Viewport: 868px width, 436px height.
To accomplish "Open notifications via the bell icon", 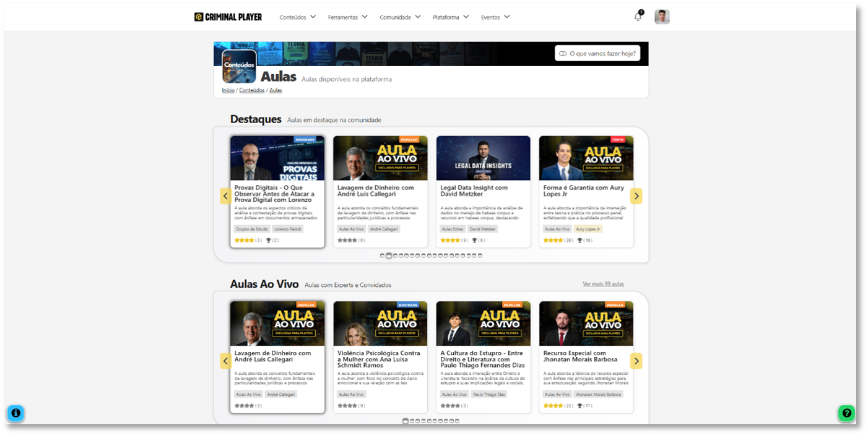I will [638, 17].
